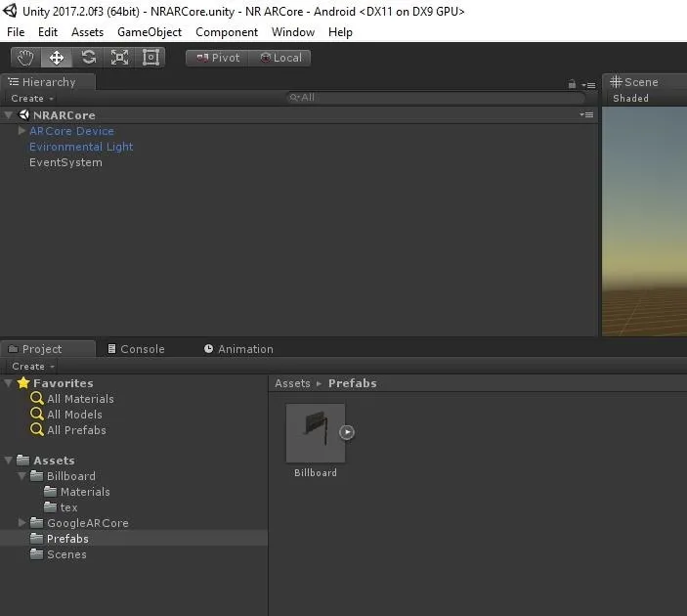Open the Assets menu

click(88, 32)
